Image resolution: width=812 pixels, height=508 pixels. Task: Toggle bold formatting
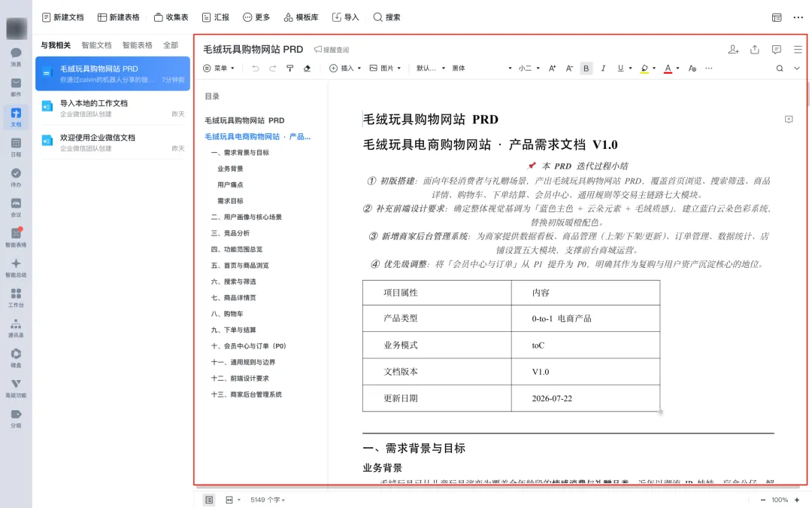[x=586, y=68]
